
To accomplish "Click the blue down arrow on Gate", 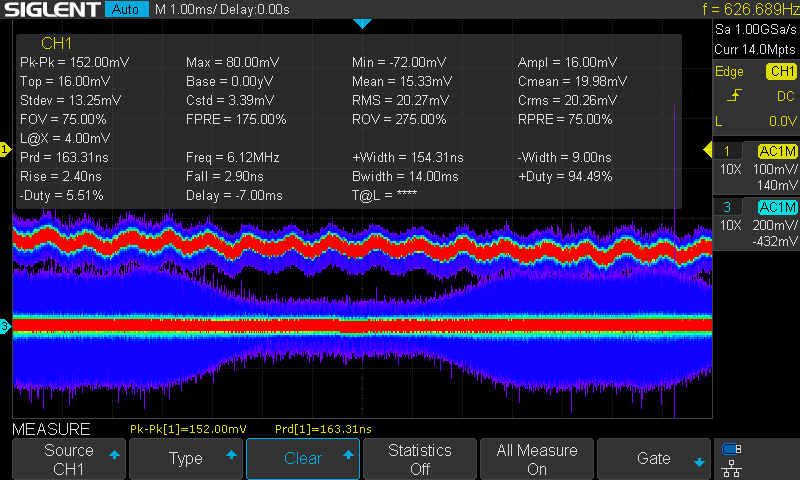I will point(699,463).
